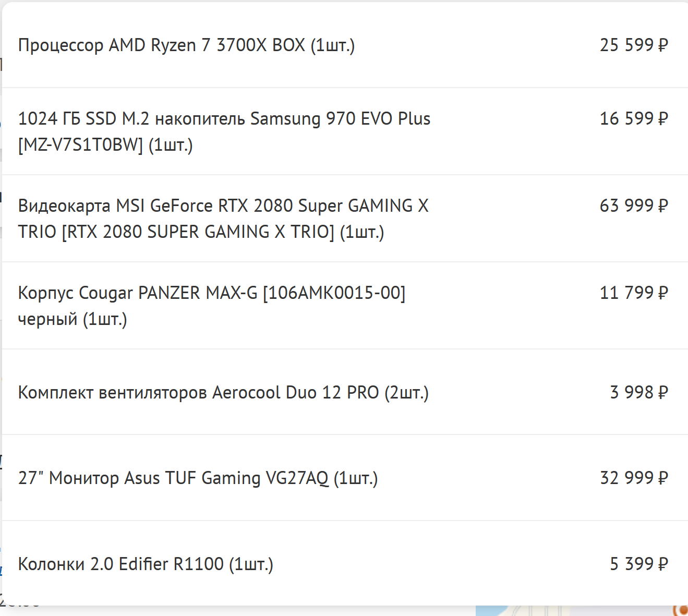Click the [MZ-V7S1T0BW] model code
The image size is (688, 616).
[x=80, y=145]
